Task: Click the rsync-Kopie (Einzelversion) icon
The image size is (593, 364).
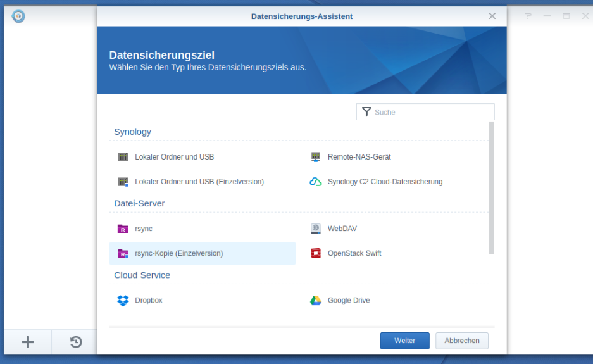Action: 123,253
